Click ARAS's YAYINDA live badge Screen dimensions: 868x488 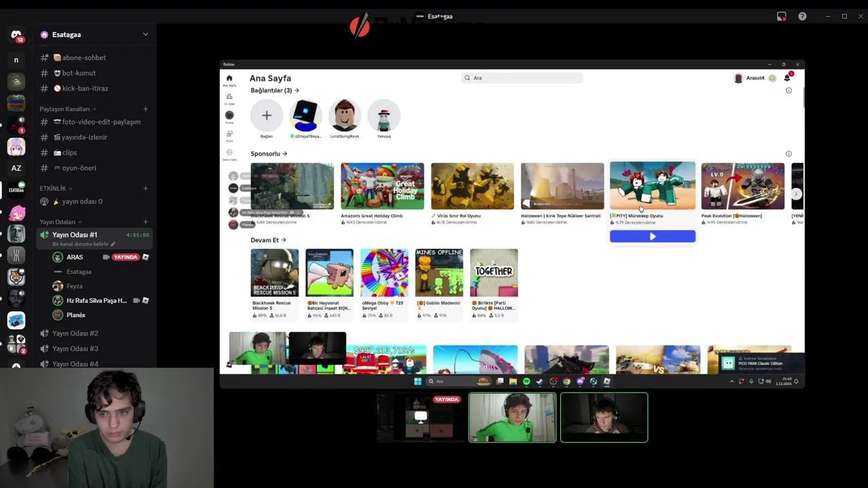tap(125, 258)
